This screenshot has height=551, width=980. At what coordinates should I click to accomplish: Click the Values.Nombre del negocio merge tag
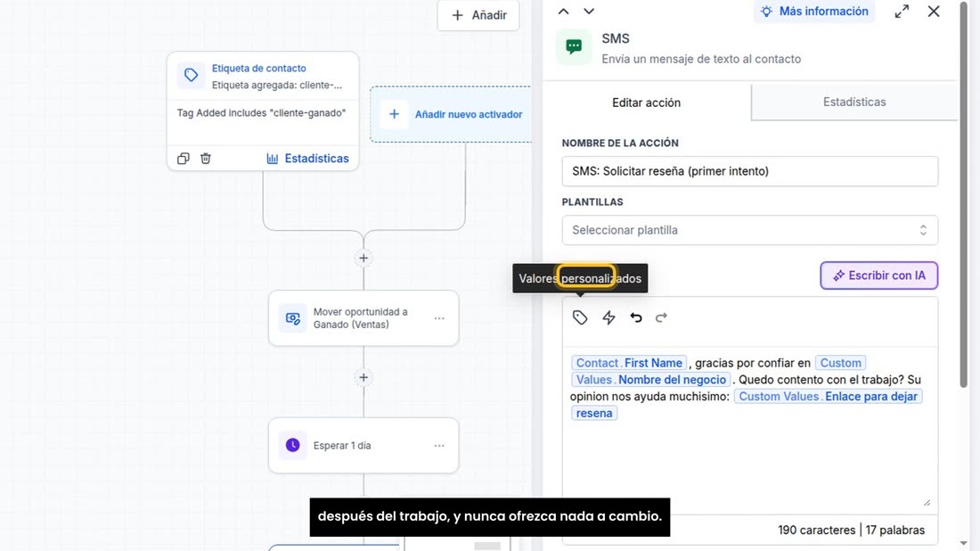pyautogui.click(x=650, y=380)
